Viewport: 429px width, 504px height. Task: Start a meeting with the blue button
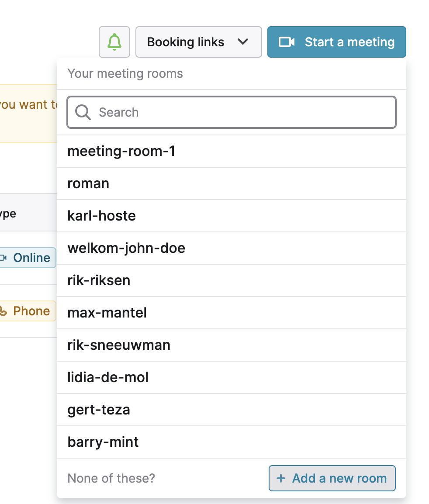click(337, 42)
